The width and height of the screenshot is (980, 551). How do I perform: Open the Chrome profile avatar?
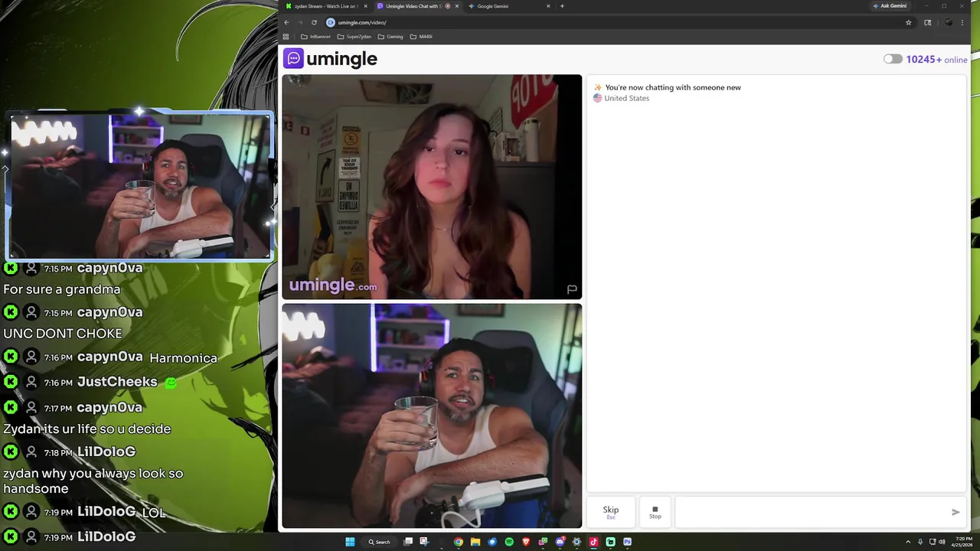point(949,22)
